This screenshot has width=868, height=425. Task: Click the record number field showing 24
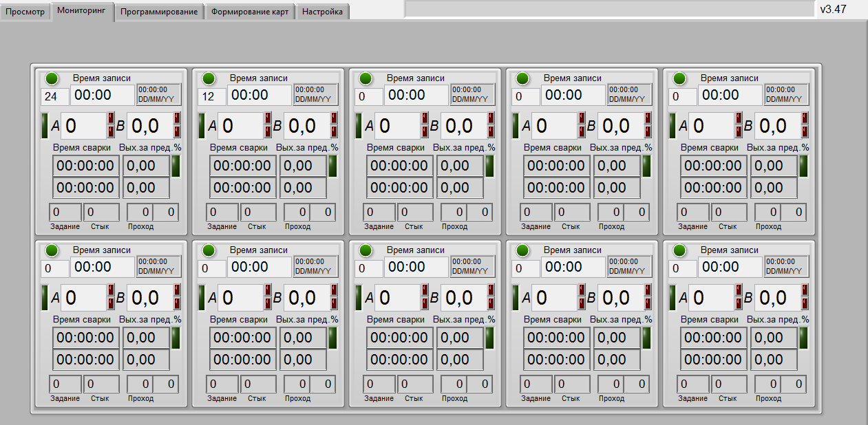pyautogui.click(x=54, y=96)
